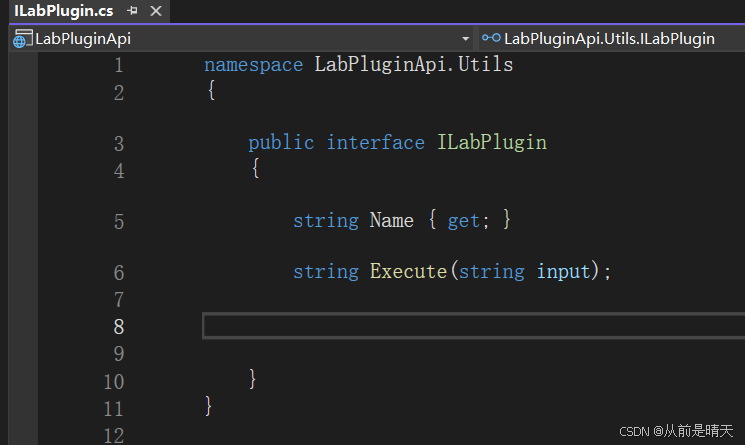Click the string parameter type in Execute
This screenshot has height=445, width=745.
pyautogui.click(x=491, y=272)
